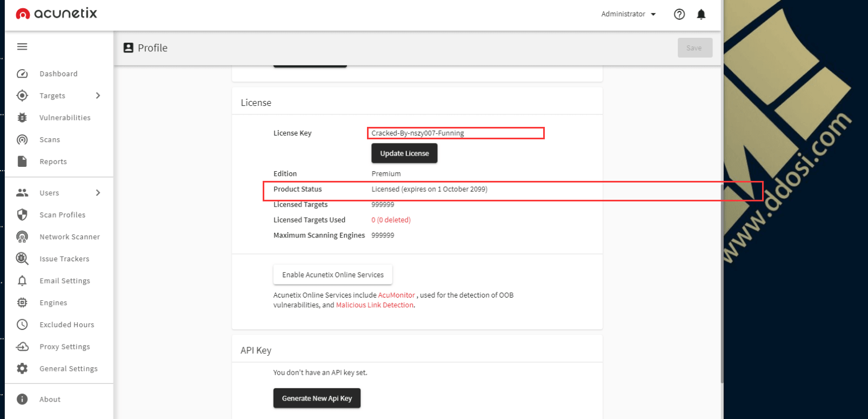Navigate to Reports in sidebar

pos(53,162)
